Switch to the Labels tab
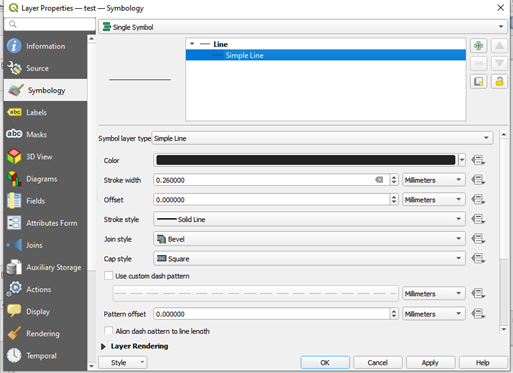 tap(46, 112)
